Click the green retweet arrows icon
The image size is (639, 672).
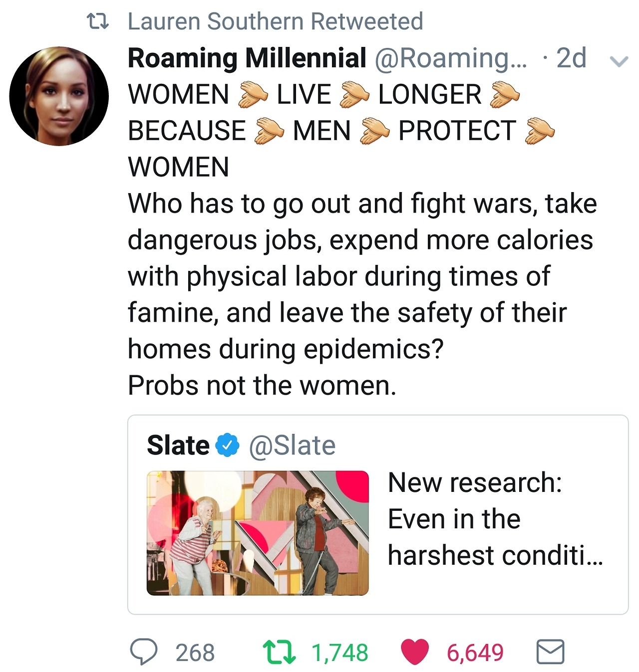tap(280, 652)
